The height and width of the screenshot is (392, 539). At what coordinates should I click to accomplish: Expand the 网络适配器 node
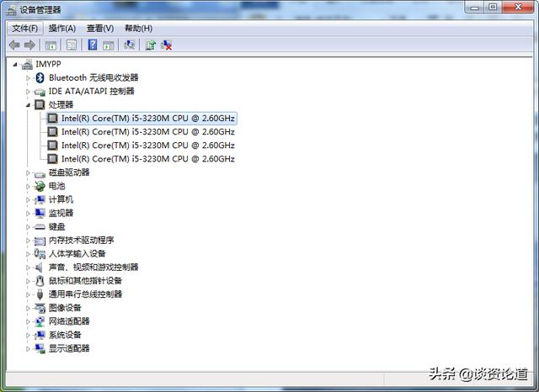[x=28, y=321]
